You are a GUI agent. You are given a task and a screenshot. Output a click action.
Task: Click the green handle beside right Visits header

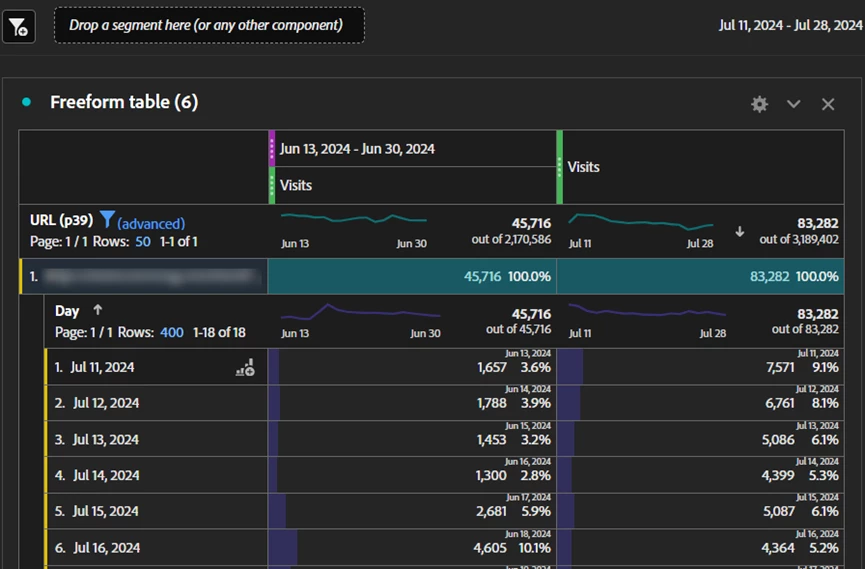pyautogui.click(x=559, y=167)
